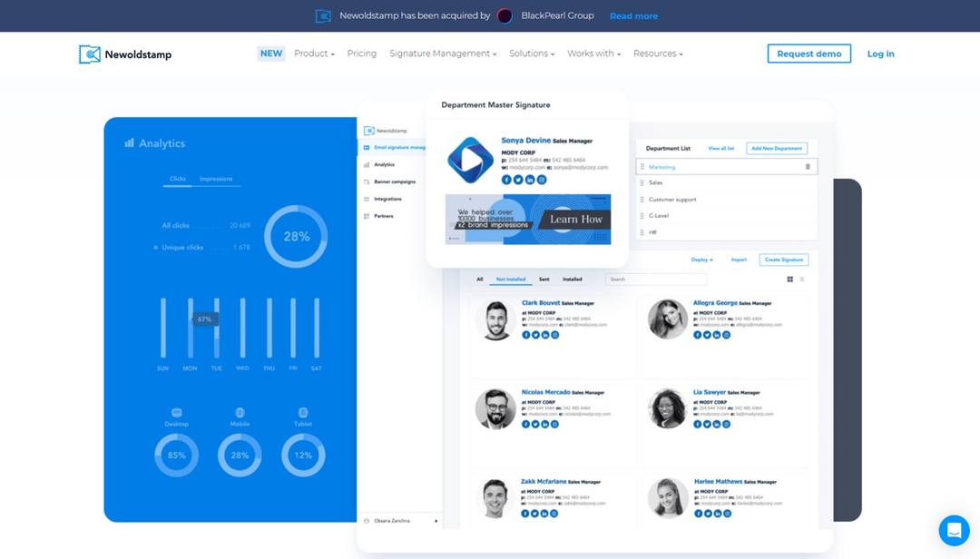Expand the Signature Management menu
The width and height of the screenshot is (980, 559).
443,54
